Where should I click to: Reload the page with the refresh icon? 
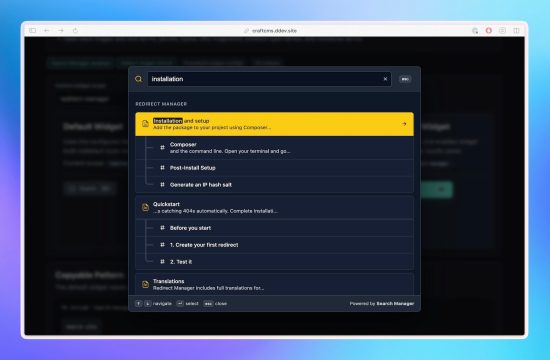75,31
